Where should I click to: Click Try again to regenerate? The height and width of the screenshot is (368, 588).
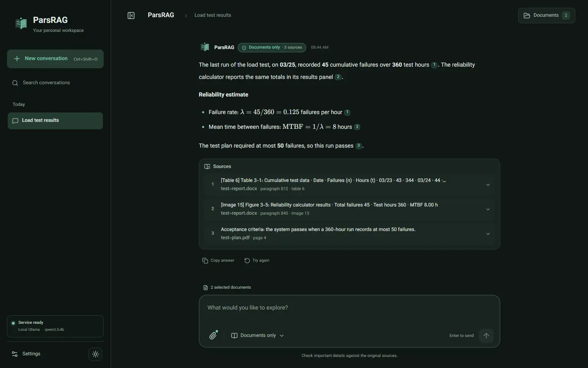click(257, 260)
